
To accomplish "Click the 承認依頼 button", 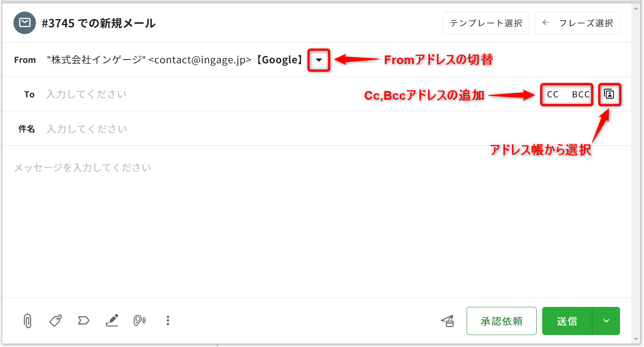I will coord(501,321).
